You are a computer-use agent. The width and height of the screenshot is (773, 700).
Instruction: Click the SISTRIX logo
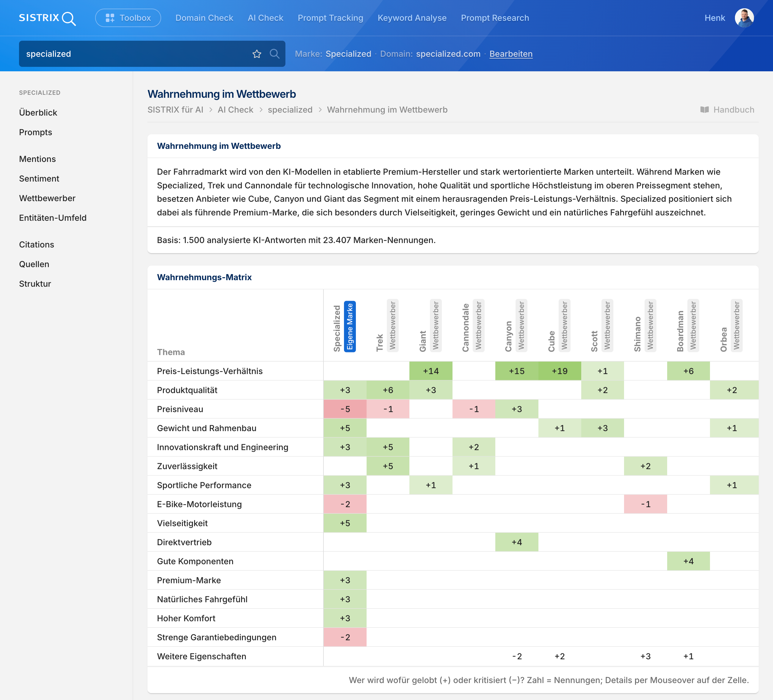point(47,18)
